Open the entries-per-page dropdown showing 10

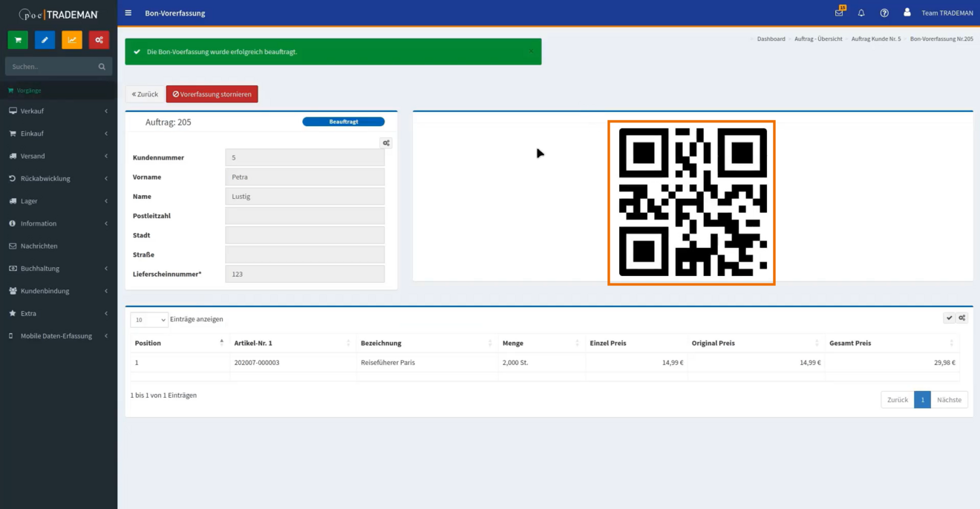coord(148,319)
